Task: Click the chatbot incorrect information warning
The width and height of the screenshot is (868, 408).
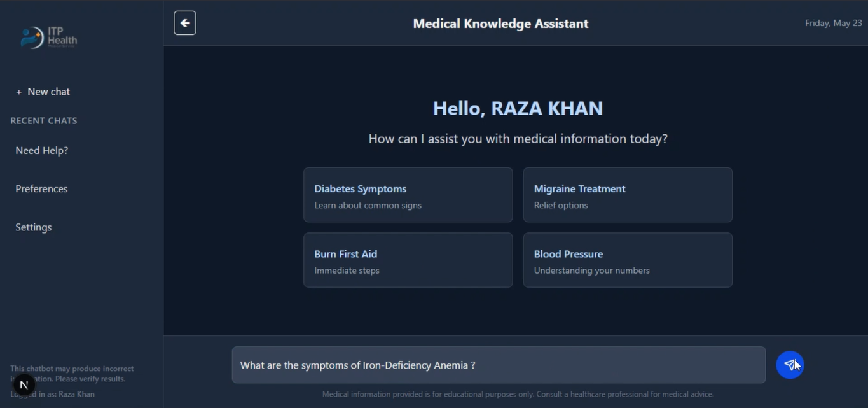Action: (72, 369)
